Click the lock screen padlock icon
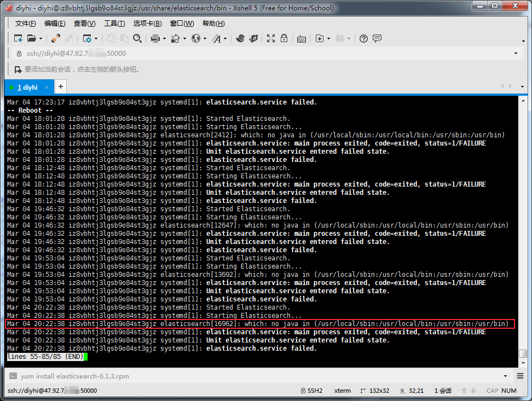Image resolution: width=532 pixels, height=401 pixels. pos(284,38)
